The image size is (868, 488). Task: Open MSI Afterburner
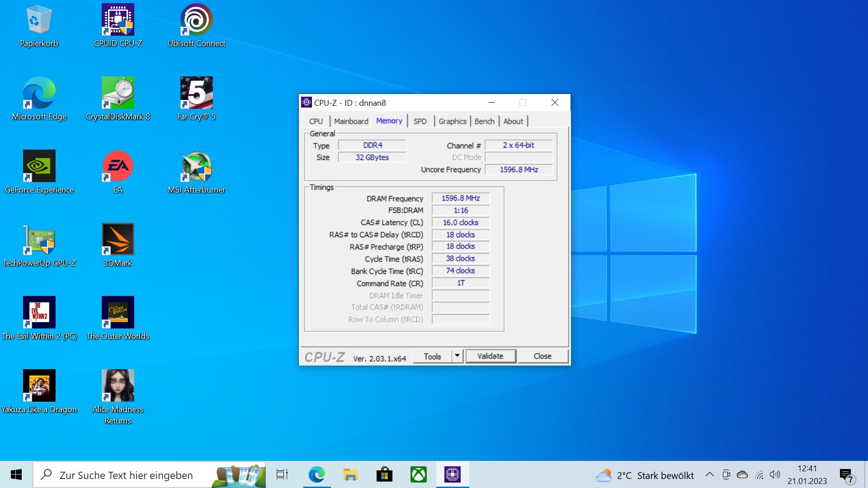(196, 166)
